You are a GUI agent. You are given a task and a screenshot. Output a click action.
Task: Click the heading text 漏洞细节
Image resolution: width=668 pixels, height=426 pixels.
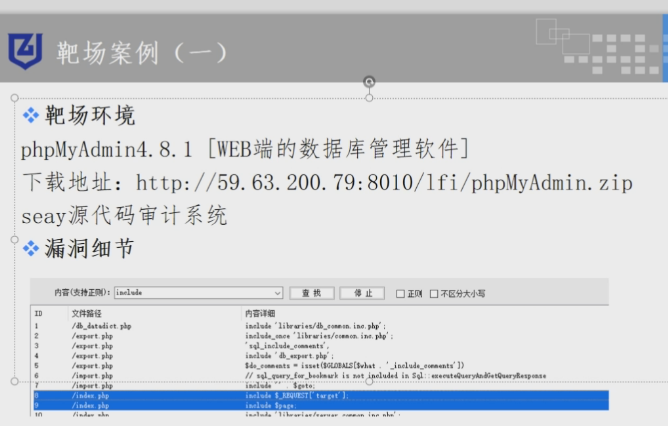pos(90,248)
